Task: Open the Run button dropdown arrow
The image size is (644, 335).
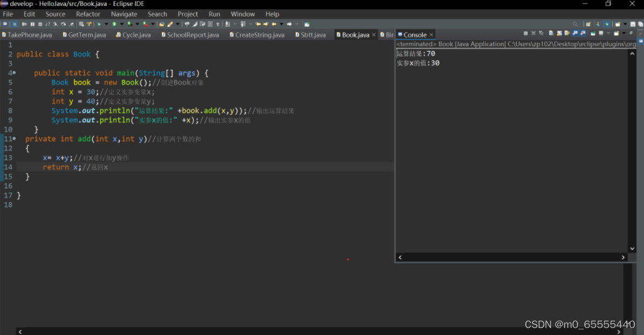Action: pyautogui.click(x=122, y=24)
